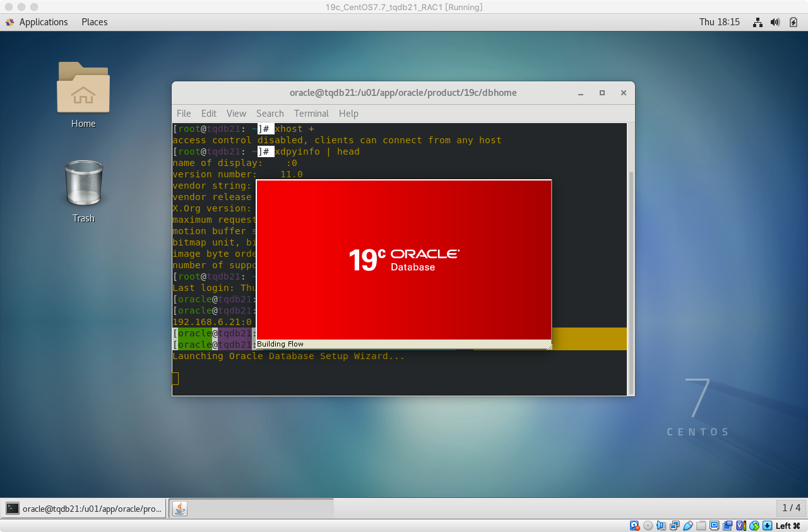Open the Home folder icon on desktop
This screenshot has width=808, height=532.
tap(83, 95)
